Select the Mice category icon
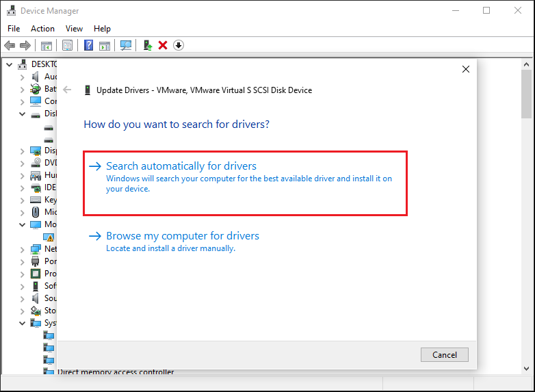The height and width of the screenshot is (392, 535). coord(36,212)
